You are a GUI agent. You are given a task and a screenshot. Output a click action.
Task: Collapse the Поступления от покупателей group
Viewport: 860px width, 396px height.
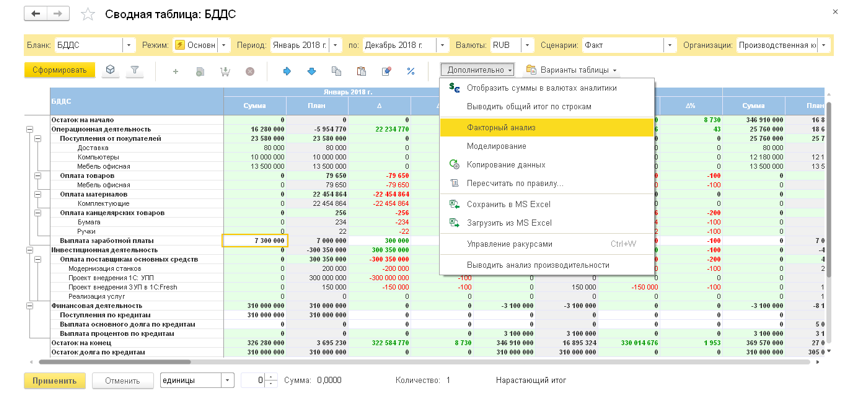pos(38,139)
